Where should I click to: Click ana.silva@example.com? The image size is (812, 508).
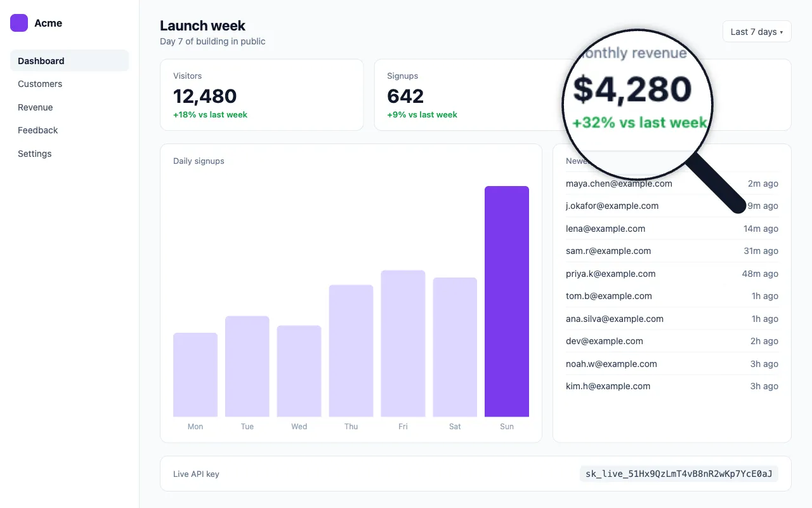click(x=615, y=319)
